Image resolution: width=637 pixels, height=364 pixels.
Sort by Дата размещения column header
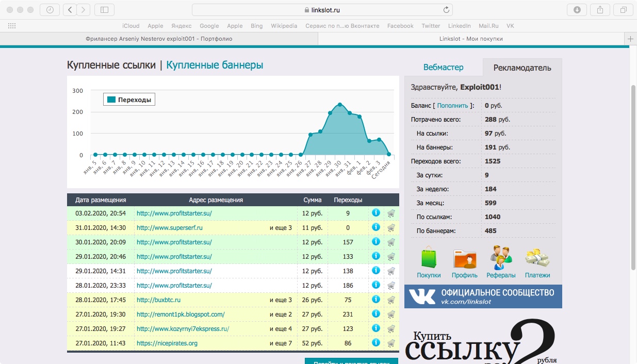click(x=101, y=200)
